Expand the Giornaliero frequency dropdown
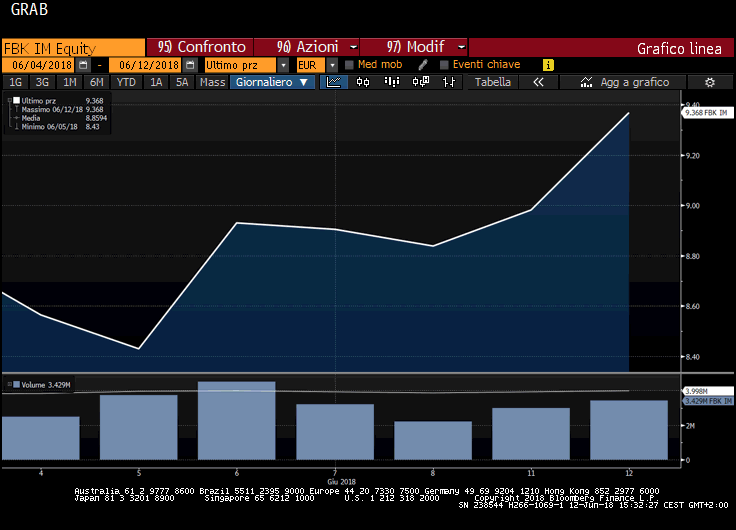Viewport: 736px width, 530px height. click(271, 82)
